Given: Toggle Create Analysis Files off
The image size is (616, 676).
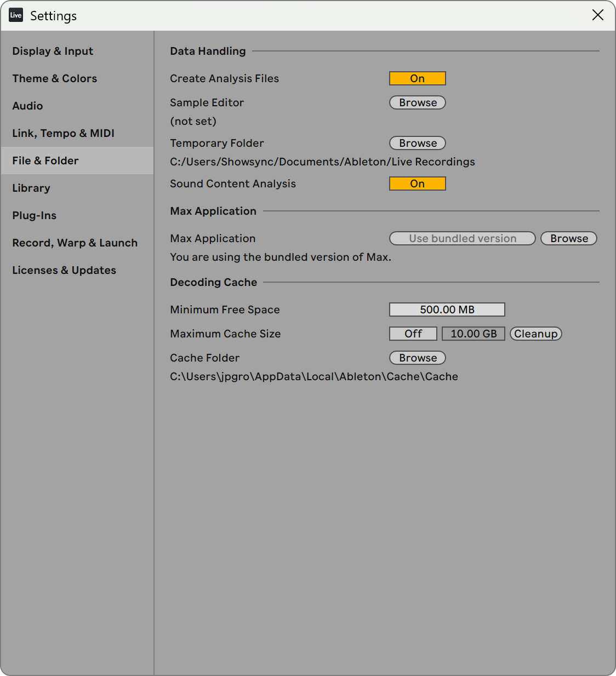Looking at the screenshot, I should (x=417, y=78).
